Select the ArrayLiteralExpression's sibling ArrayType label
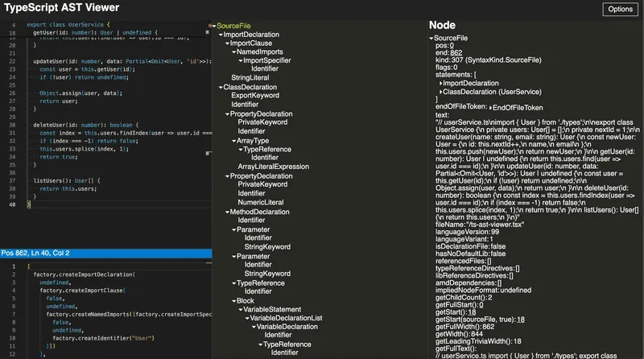Screen dimensions: 644x359 click(253, 141)
